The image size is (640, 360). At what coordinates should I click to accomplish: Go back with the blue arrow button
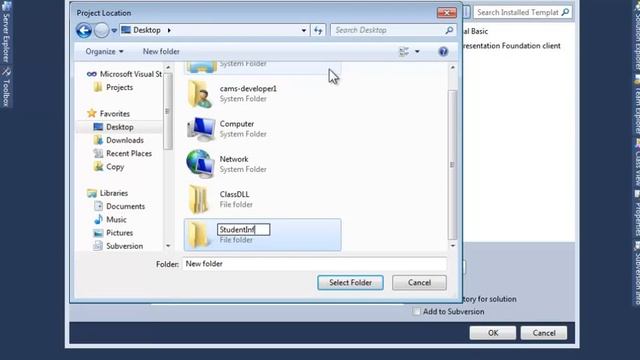[84, 31]
